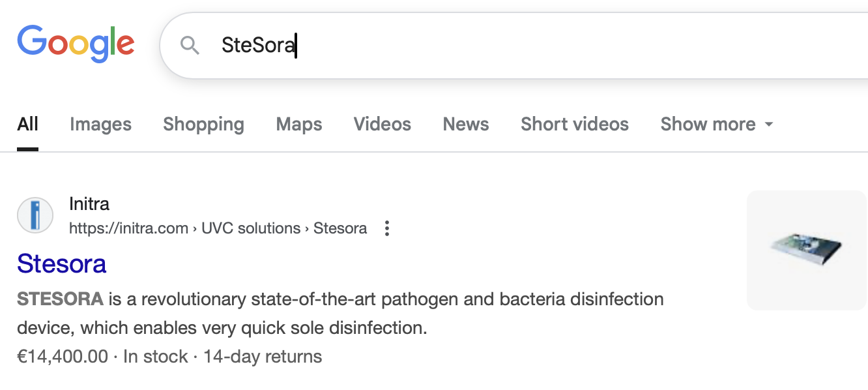Click the Google logo
Screen dimensions: 868x390
[x=76, y=44]
